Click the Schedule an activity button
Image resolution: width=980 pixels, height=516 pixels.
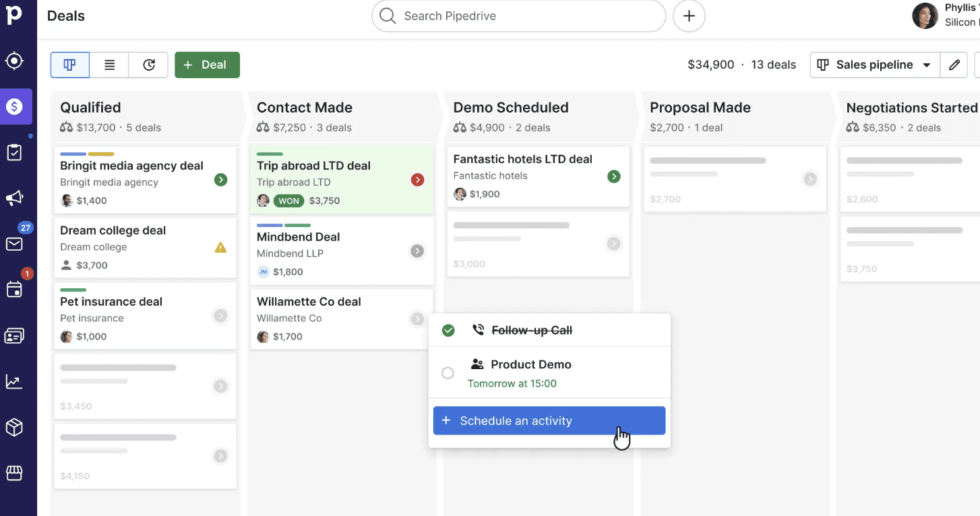tap(549, 420)
